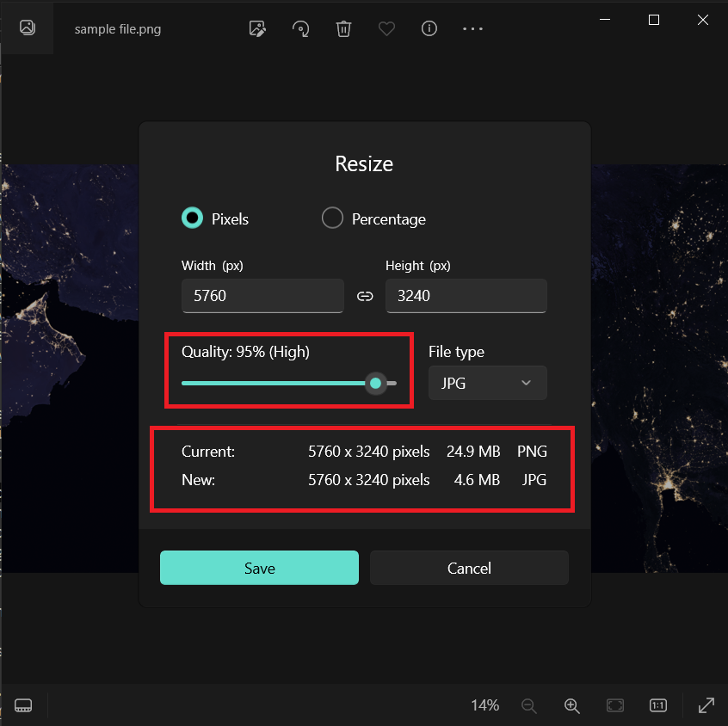Mark the image as favorite
The height and width of the screenshot is (726, 728).
pyautogui.click(x=386, y=28)
